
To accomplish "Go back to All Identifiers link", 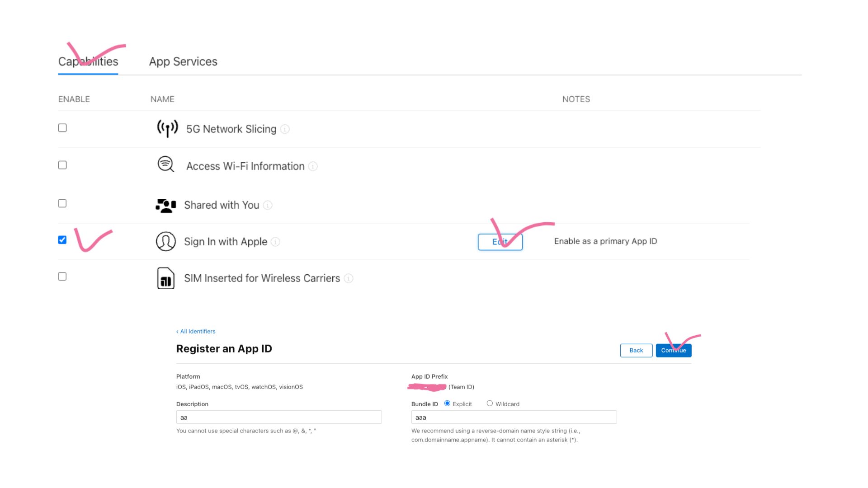I will point(196,332).
